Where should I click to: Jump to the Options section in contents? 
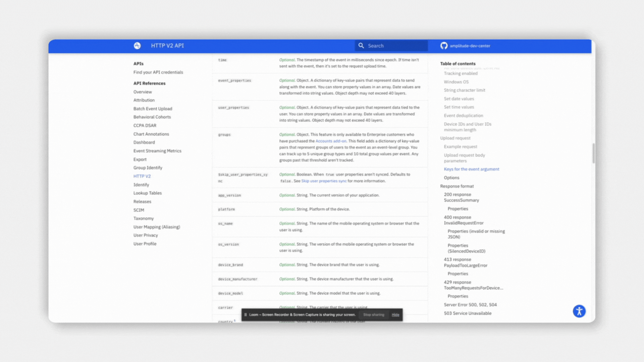tap(451, 178)
